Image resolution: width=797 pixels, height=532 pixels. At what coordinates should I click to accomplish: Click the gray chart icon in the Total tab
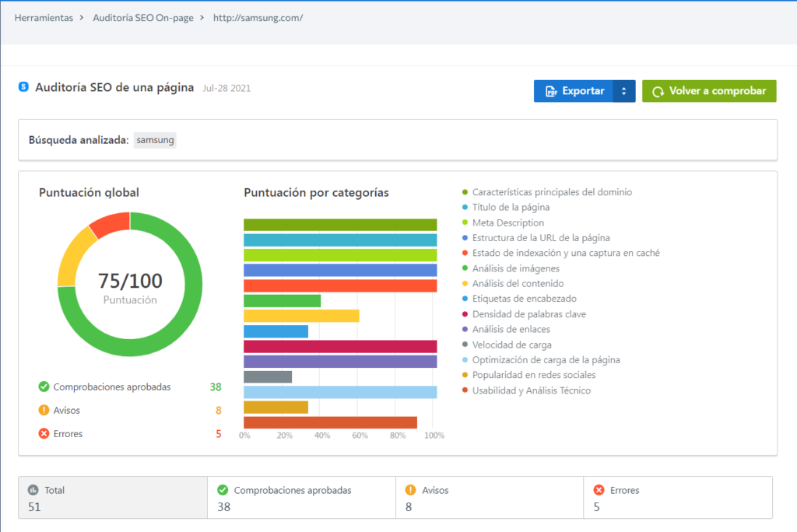click(33, 490)
